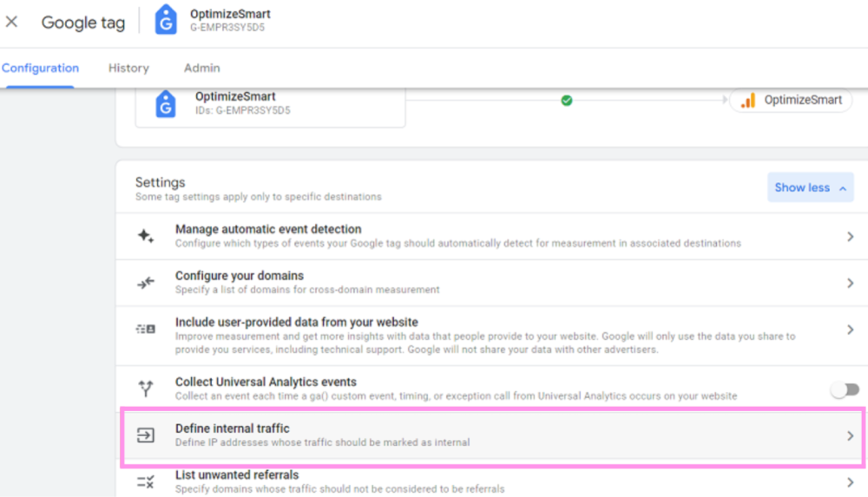
Task: Switch to the History tab
Action: [128, 69]
